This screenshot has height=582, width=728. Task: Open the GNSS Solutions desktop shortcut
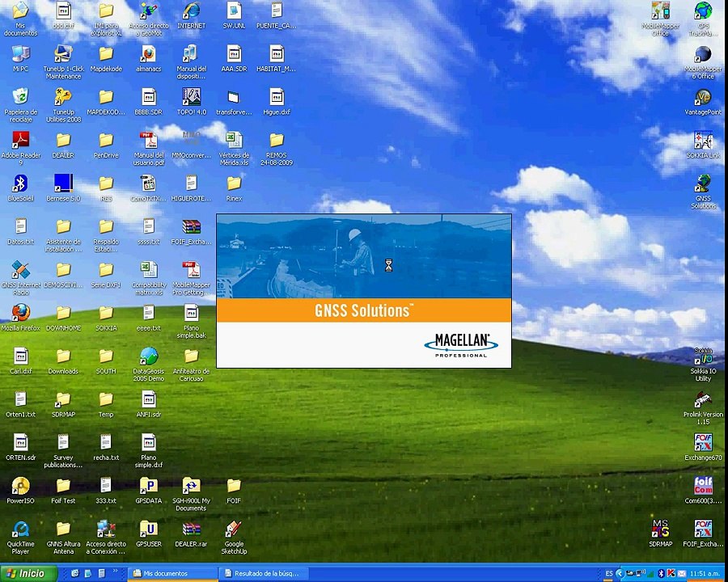click(703, 183)
